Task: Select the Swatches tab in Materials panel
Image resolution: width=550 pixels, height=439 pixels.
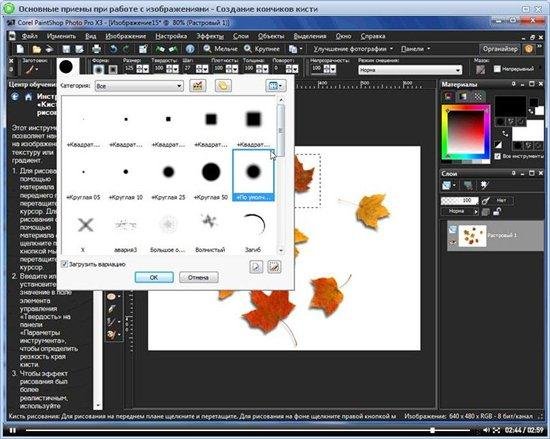Action: click(478, 96)
